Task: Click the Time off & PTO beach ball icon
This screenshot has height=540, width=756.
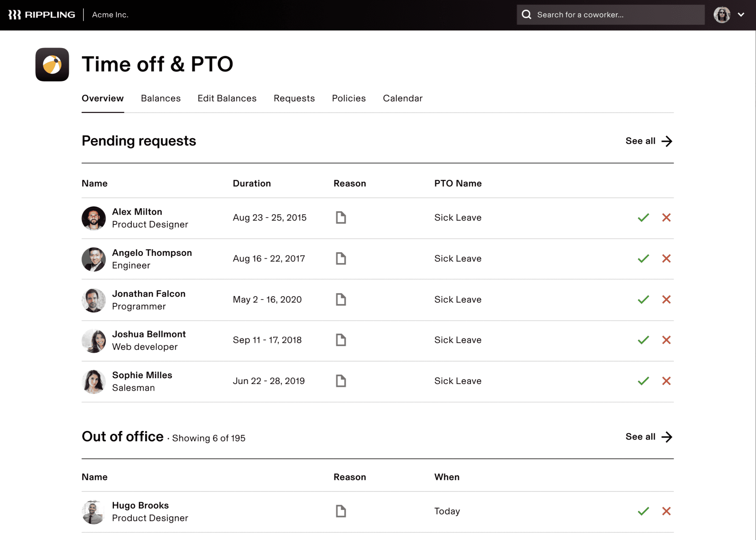Action: [52, 65]
